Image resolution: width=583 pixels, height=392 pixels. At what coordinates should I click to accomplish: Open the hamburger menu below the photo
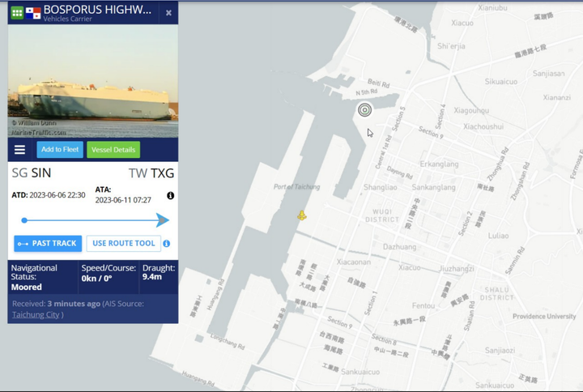pos(19,150)
